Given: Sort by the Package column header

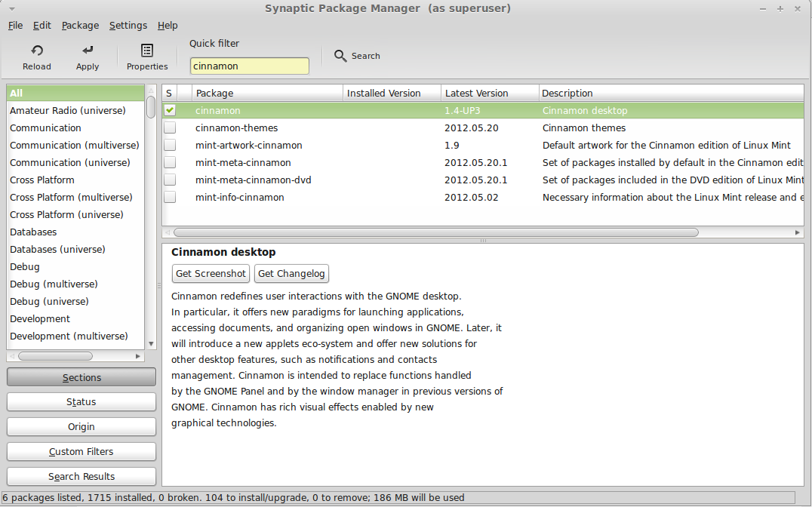Looking at the screenshot, I should (267, 94).
